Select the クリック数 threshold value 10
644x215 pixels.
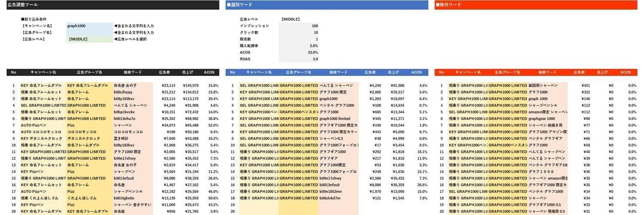299,33
